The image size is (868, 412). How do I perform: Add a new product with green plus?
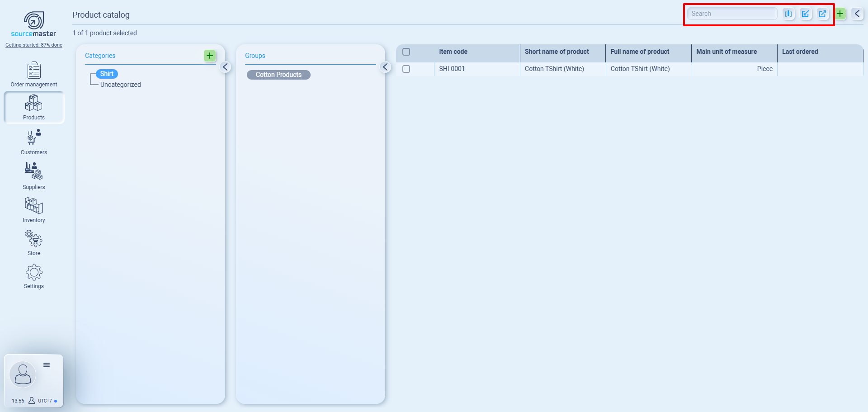pyautogui.click(x=840, y=14)
